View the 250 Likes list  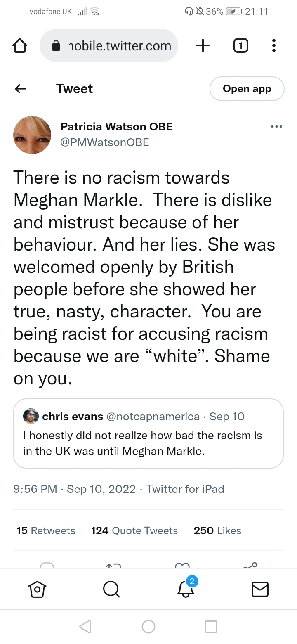pos(217,530)
